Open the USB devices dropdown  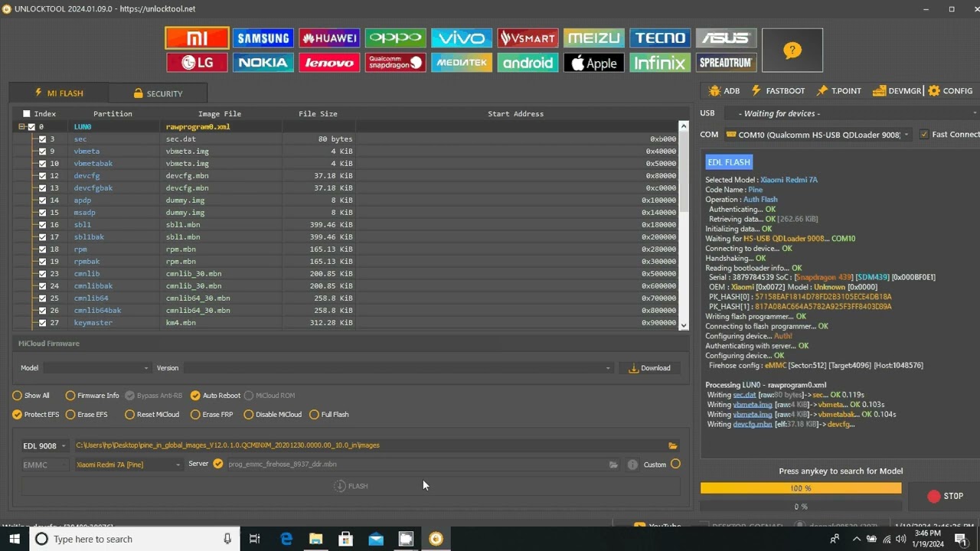[x=851, y=113]
